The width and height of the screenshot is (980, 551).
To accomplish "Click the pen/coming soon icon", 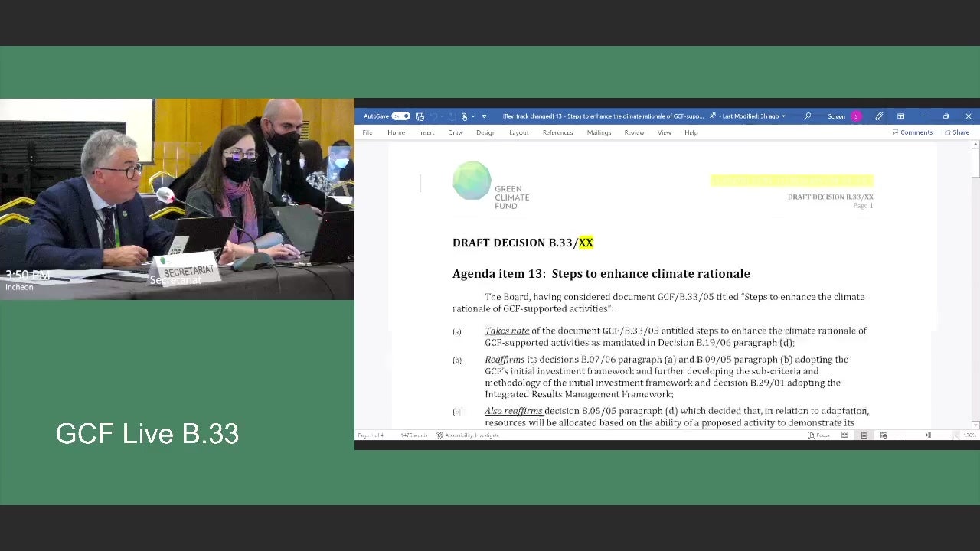I will 879,116.
